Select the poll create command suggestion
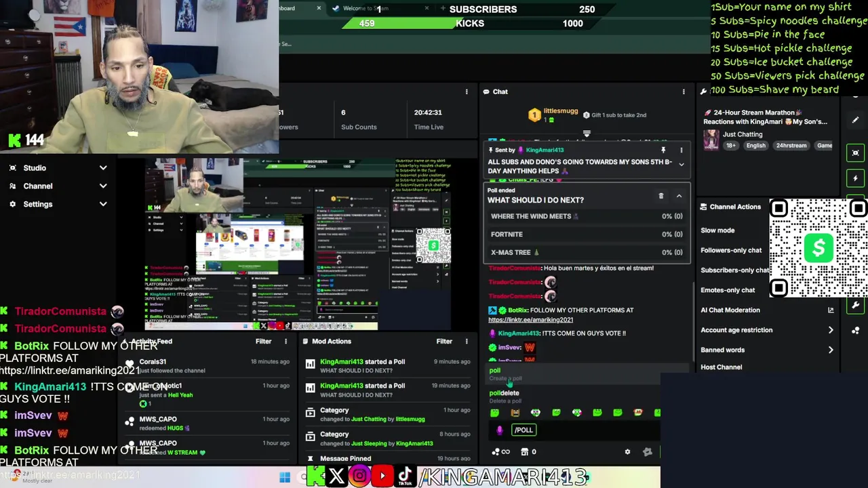Viewport: 868px width, 488px height. tap(573, 374)
